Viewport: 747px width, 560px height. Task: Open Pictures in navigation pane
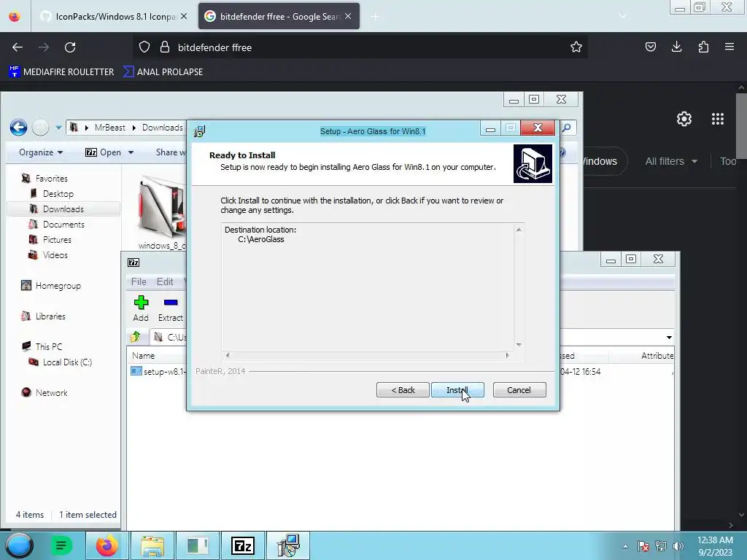click(x=57, y=239)
